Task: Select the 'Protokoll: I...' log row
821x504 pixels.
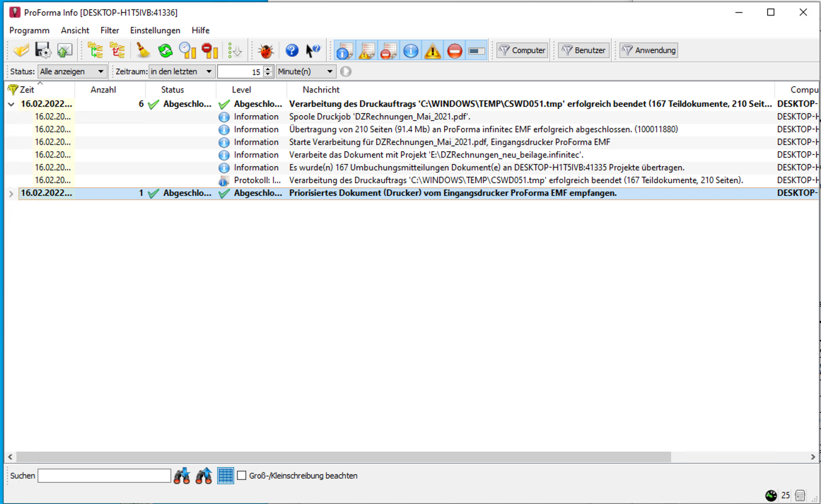Action: click(412, 180)
